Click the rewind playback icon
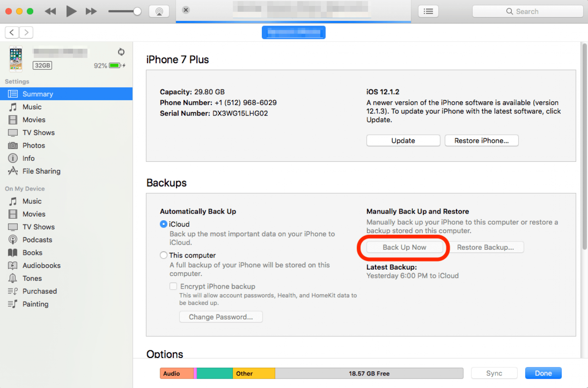588x388 pixels. [x=50, y=11]
